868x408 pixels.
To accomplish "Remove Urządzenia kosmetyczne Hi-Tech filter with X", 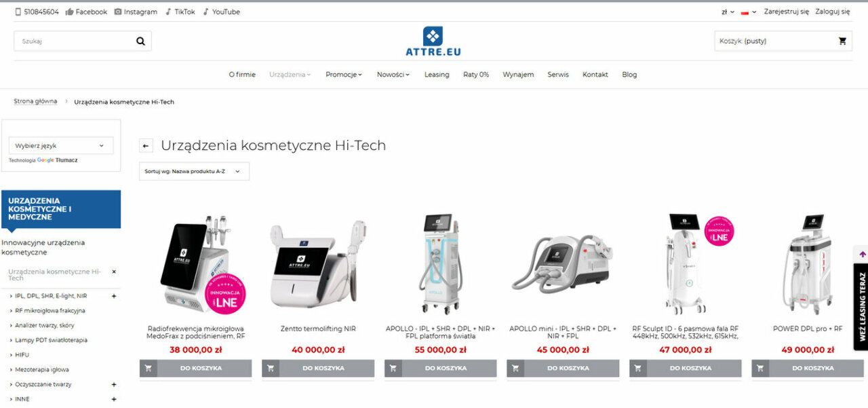I will [x=114, y=272].
